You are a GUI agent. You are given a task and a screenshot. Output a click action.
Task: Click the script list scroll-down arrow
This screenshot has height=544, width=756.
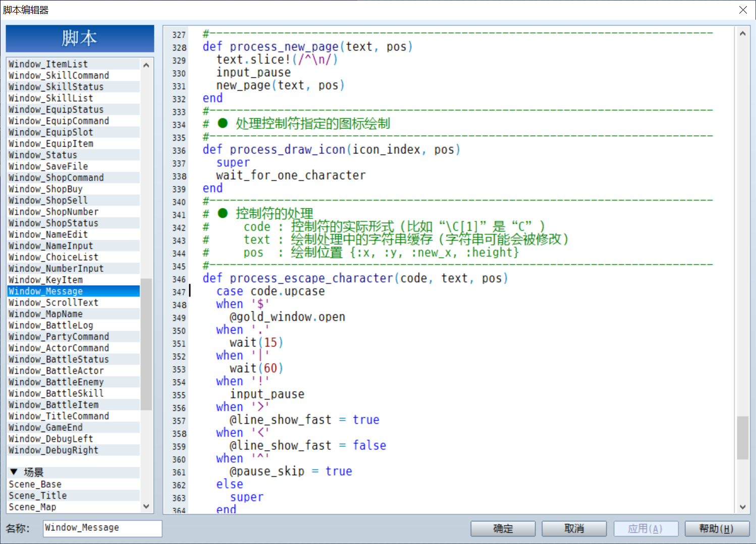tap(146, 506)
